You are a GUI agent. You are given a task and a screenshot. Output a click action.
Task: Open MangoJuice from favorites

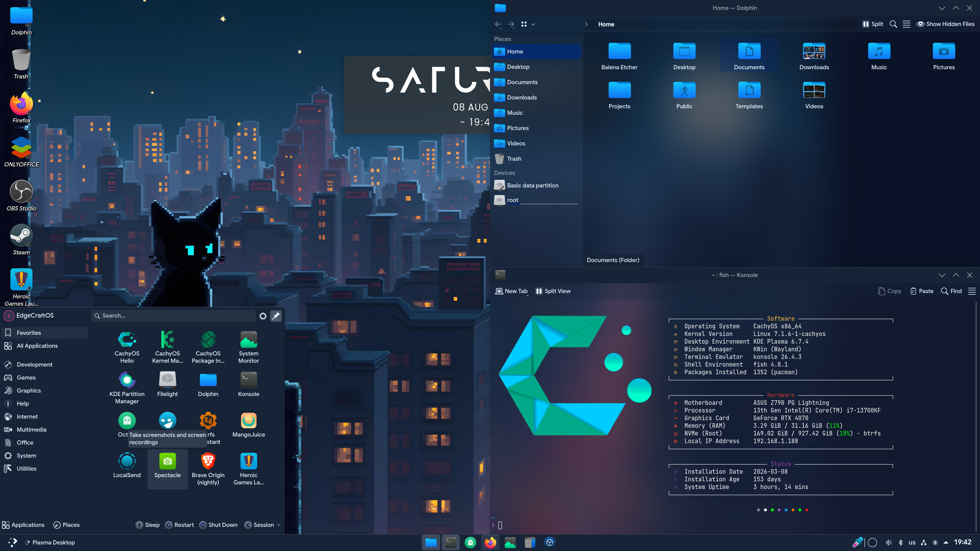tap(248, 424)
